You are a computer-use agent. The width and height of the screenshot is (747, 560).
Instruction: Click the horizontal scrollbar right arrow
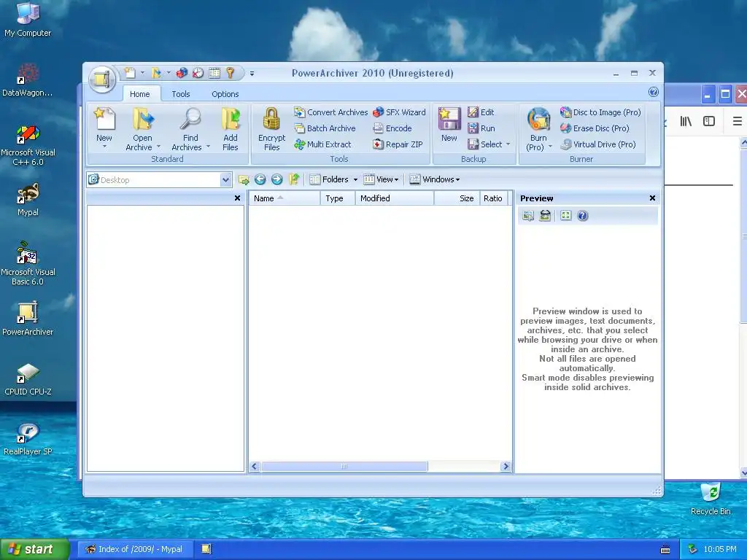(x=506, y=466)
